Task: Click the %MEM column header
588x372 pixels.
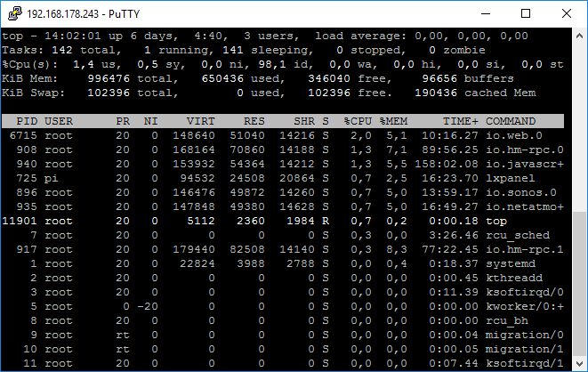Action: coord(393,121)
